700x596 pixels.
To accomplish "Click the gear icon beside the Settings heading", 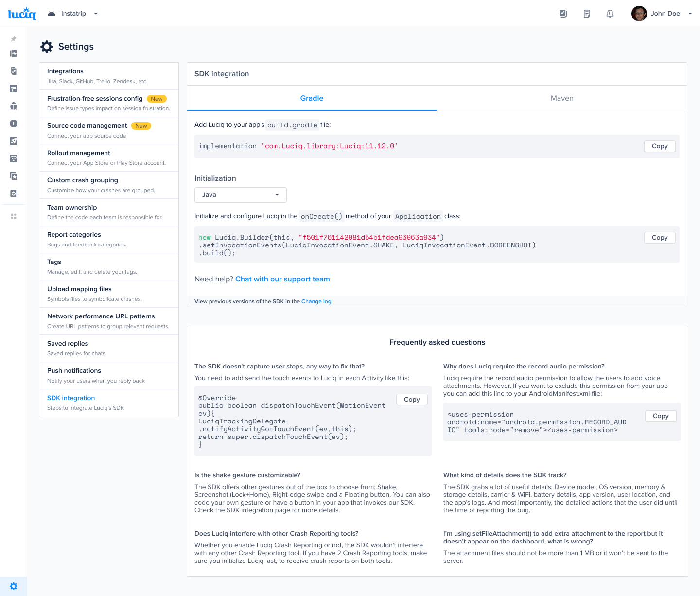I will click(47, 47).
